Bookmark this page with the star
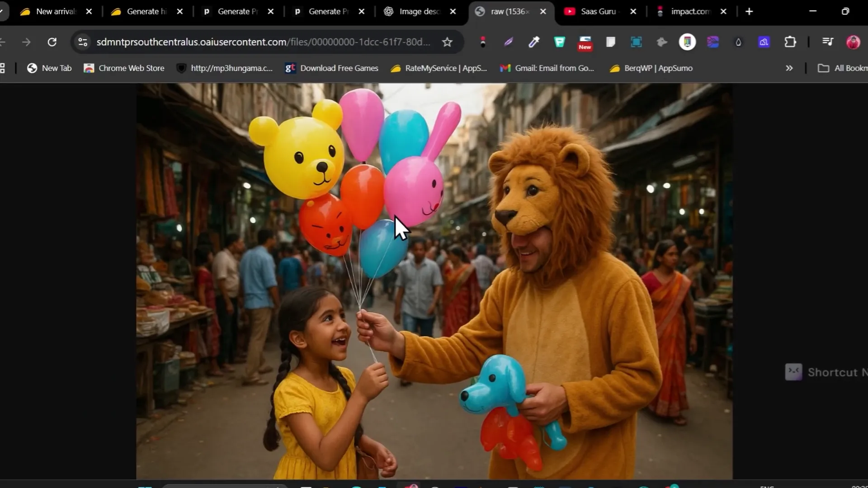The width and height of the screenshot is (868, 488). 447,42
